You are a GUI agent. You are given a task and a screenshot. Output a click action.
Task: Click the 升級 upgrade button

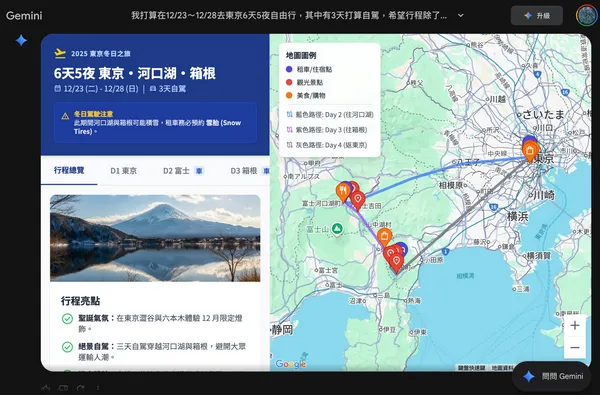[536, 16]
